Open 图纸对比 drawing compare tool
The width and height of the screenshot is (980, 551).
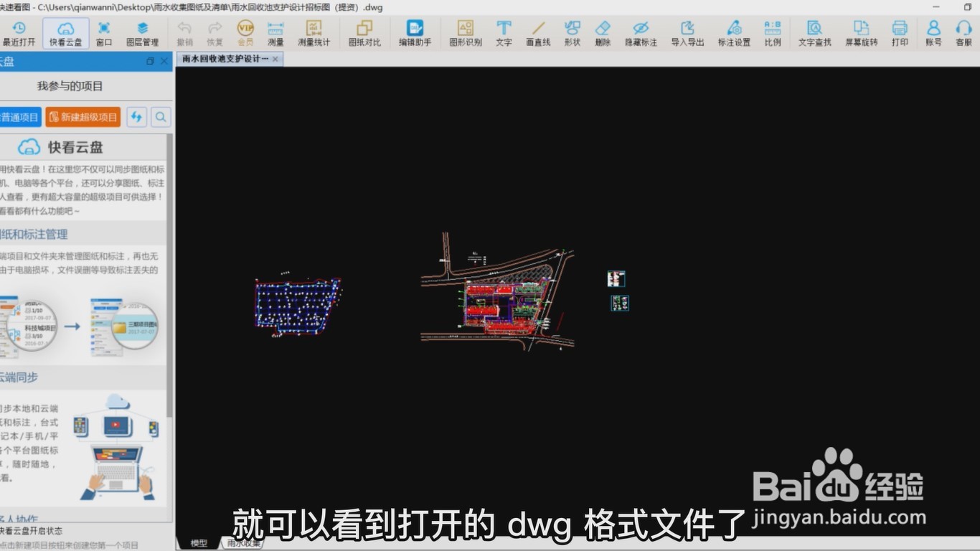(364, 33)
